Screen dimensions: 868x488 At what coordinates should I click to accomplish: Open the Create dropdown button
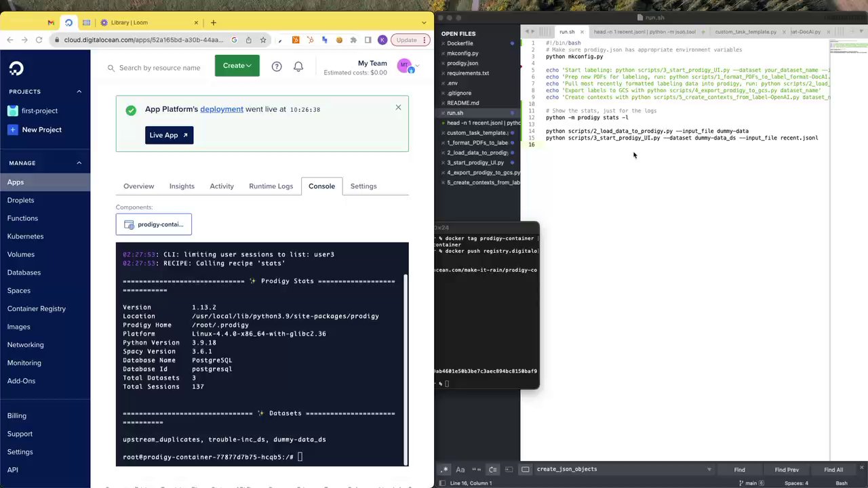(237, 66)
